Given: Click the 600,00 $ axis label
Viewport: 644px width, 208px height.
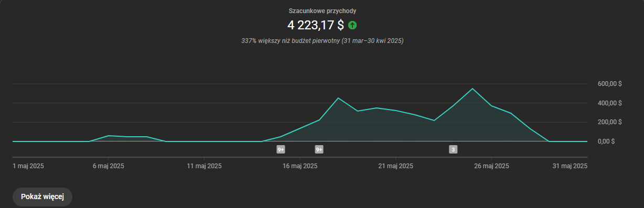Looking at the screenshot, I should [609, 84].
